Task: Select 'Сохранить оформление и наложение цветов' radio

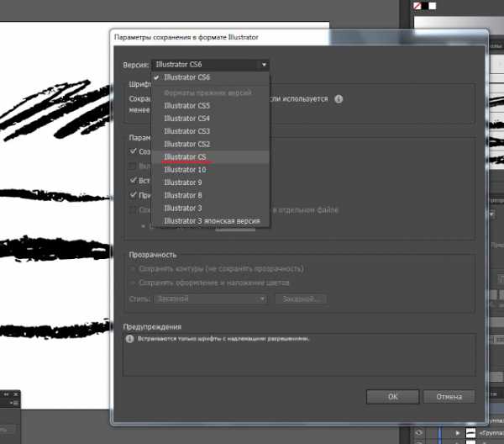Action: [133, 283]
